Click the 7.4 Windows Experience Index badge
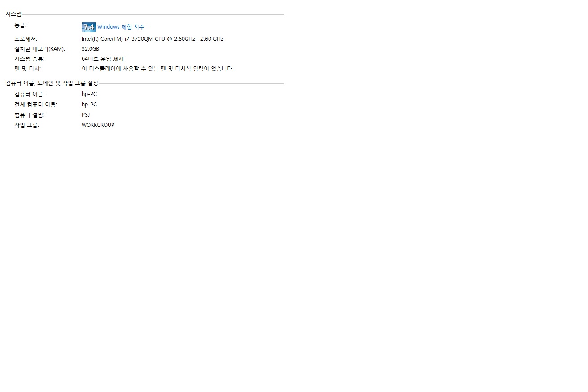This screenshot has height=392, width=588. (x=88, y=27)
